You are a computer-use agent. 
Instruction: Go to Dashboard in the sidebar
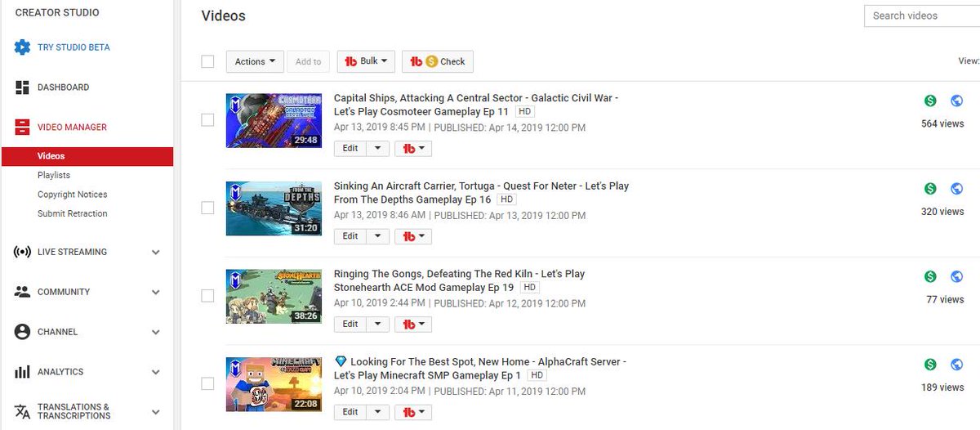pyautogui.click(x=64, y=87)
